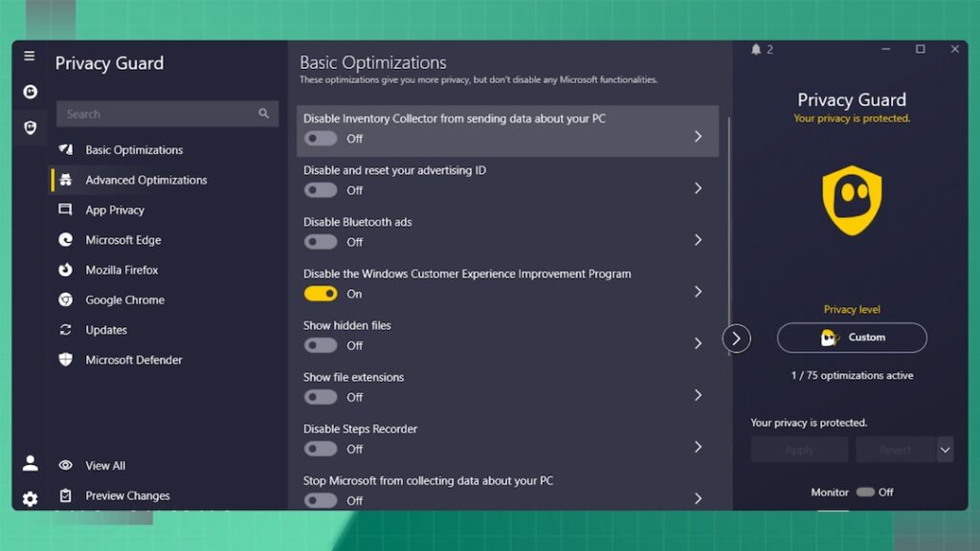Open the App Privacy section
Image resolution: width=980 pixels, height=551 pixels.
coord(115,210)
